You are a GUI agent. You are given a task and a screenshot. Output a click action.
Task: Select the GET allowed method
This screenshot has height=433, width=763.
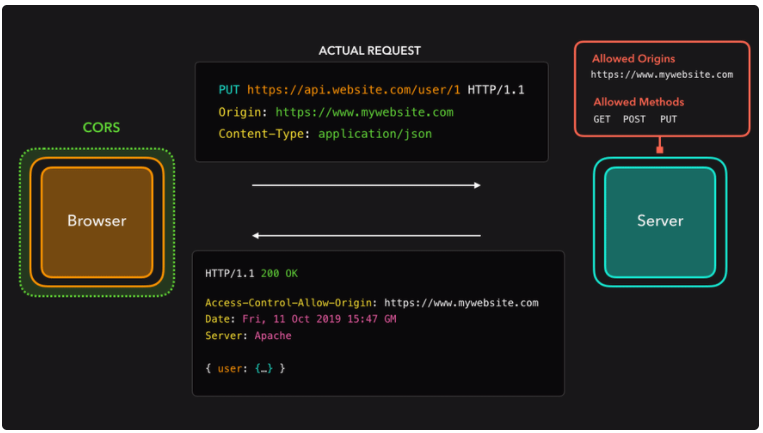coord(601,119)
